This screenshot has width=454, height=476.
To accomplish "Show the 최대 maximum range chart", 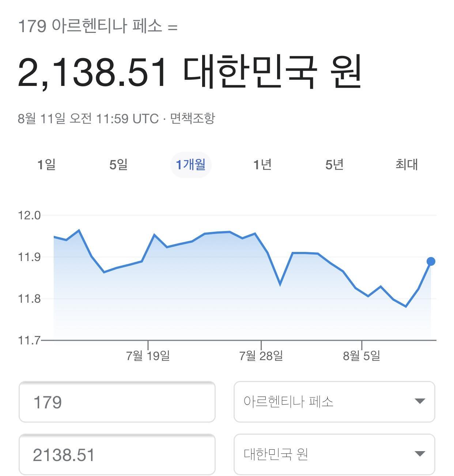I will click(x=406, y=165).
